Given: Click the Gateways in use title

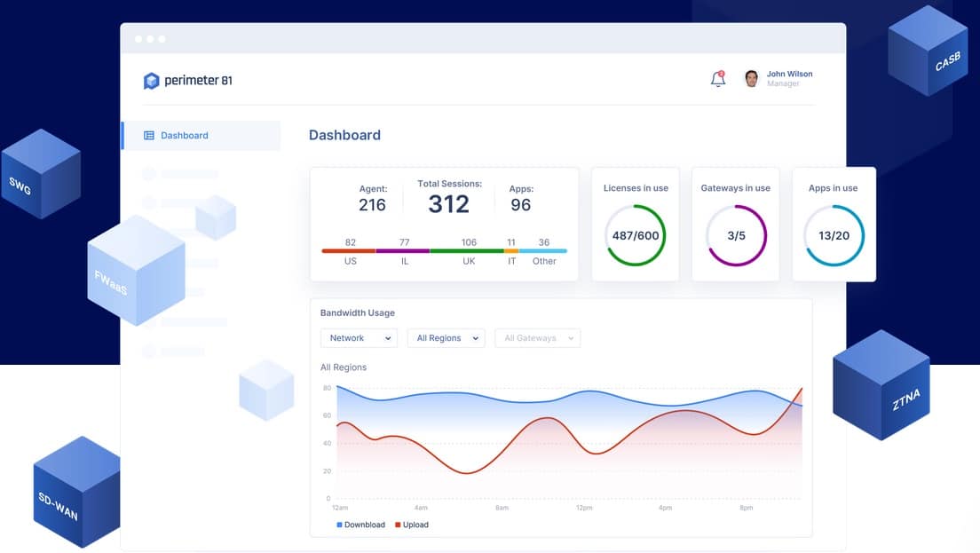Looking at the screenshot, I should pos(736,188).
